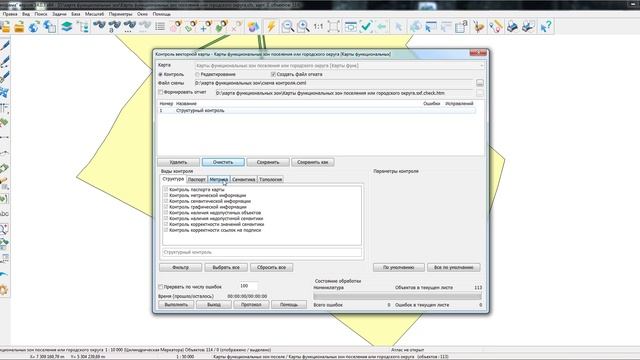This screenshot has width=640, height=360.
Task: Click the Сохранить как button
Action: click(313, 162)
